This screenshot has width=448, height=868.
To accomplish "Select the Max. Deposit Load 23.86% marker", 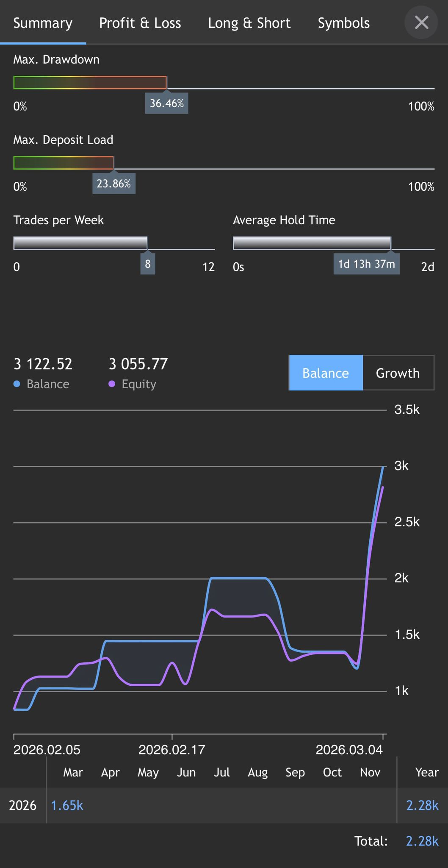I will point(113,184).
